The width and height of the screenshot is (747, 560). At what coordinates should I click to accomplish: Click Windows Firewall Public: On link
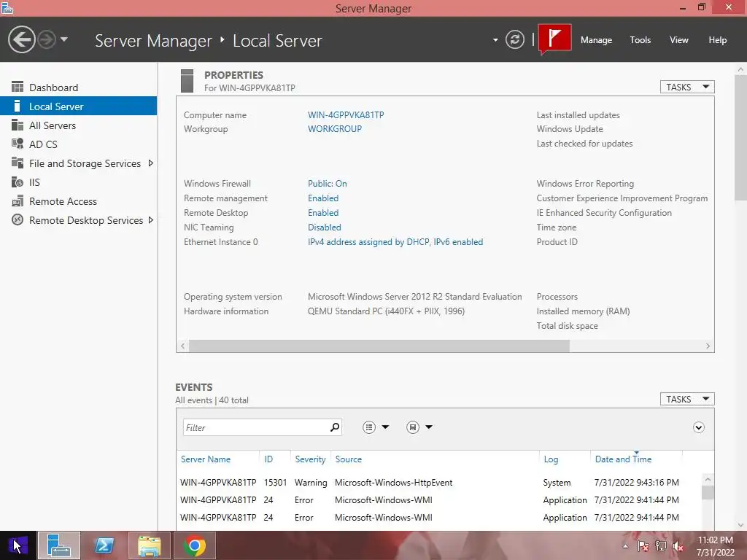[327, 183]
